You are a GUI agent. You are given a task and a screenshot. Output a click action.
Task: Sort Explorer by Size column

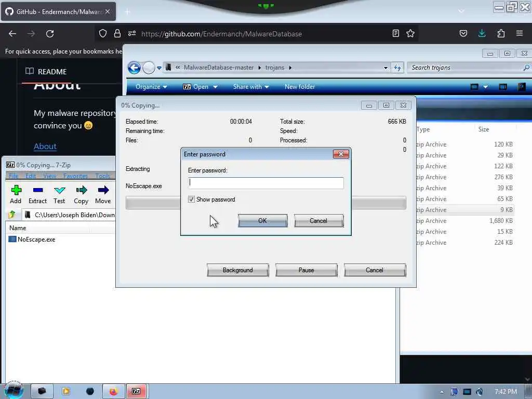coord(484,129)
